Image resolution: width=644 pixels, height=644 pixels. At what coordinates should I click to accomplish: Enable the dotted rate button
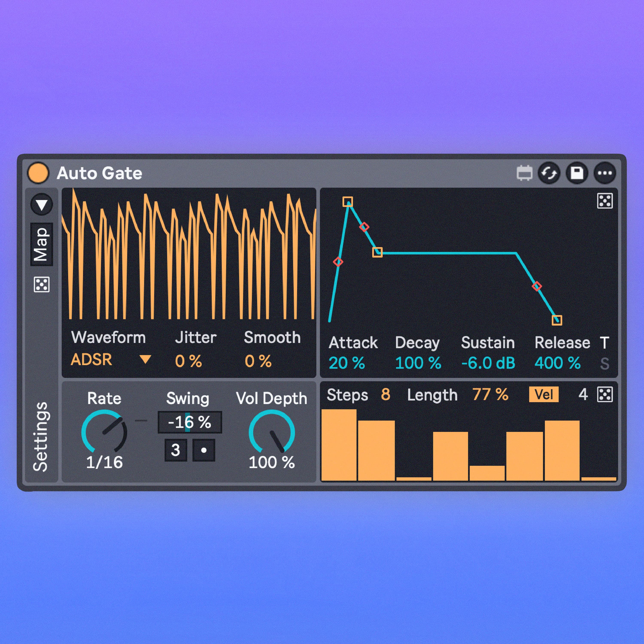(204, 450)
